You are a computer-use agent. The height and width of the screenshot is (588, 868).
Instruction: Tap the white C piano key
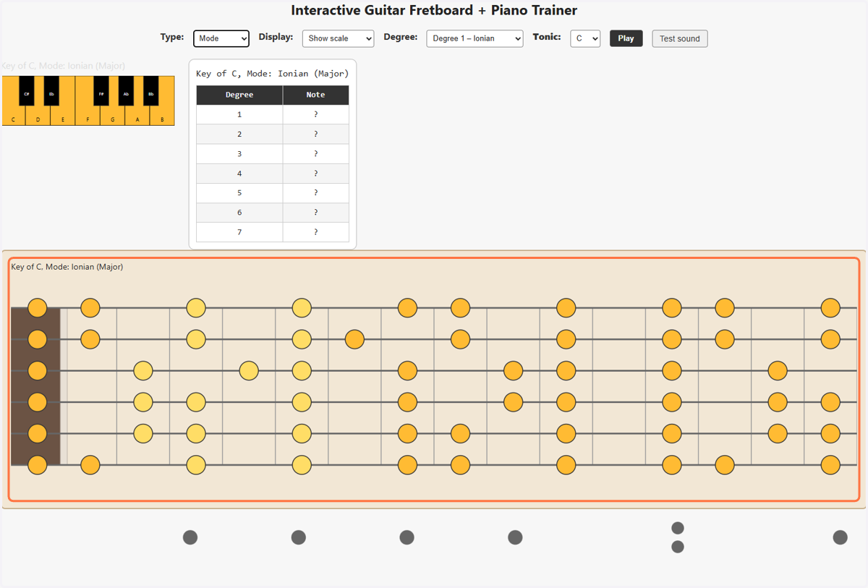tap(13, 116)
